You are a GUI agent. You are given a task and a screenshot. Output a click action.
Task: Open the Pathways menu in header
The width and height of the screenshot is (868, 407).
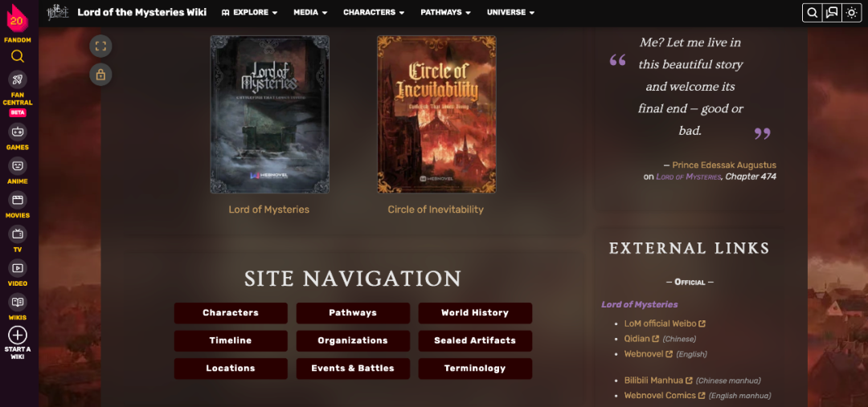click(x=445, y=12)
